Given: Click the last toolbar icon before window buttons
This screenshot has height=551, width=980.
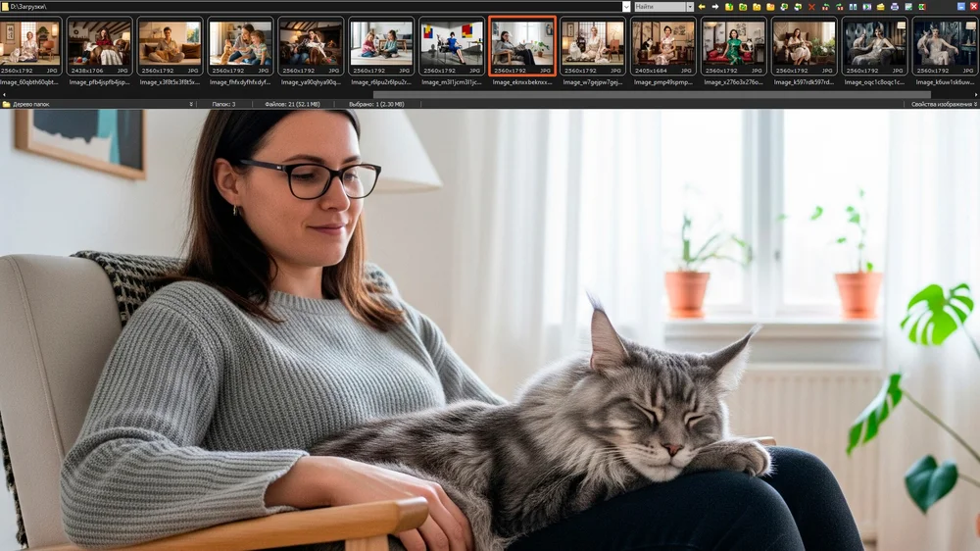Looking at the screenshot, I should pos(922,7).
